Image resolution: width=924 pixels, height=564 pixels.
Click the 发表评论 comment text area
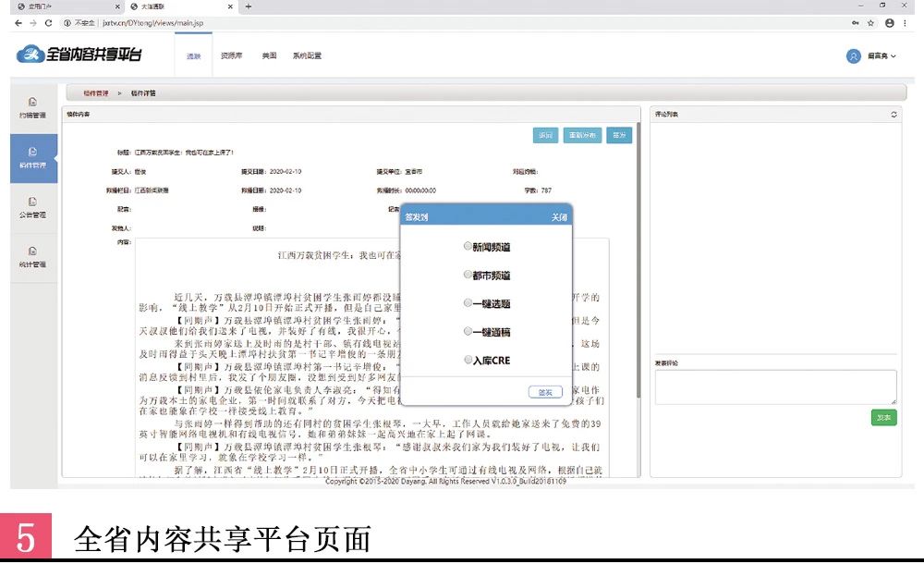775,387
